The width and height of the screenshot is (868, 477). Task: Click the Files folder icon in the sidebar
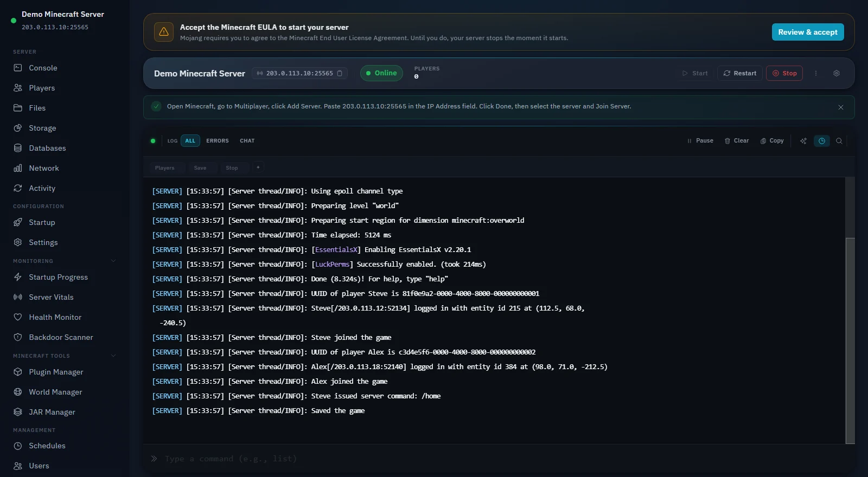click(18, 108)
